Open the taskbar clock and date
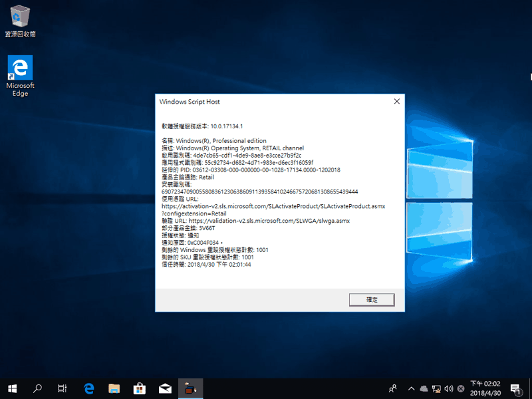Image resolution: width=532 pixels, height=399 pixels. [x=485, y=388]
